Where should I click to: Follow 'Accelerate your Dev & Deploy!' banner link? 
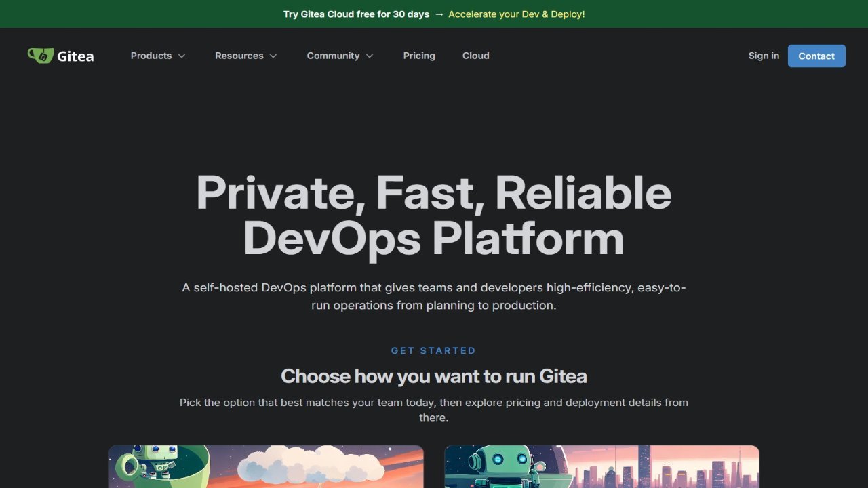coord(517,14)
